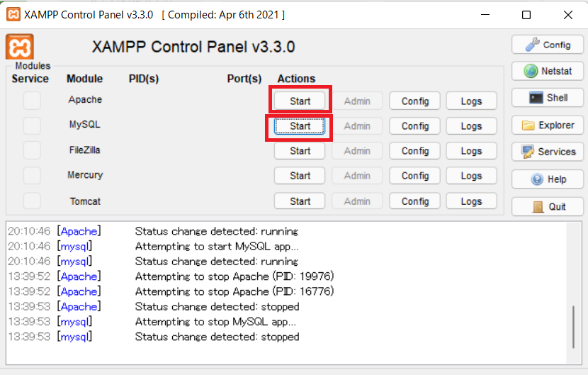Start the MySQL module
Image resolution: width=588 pixels, height=375 pixels.
click(x=300, y=126)
